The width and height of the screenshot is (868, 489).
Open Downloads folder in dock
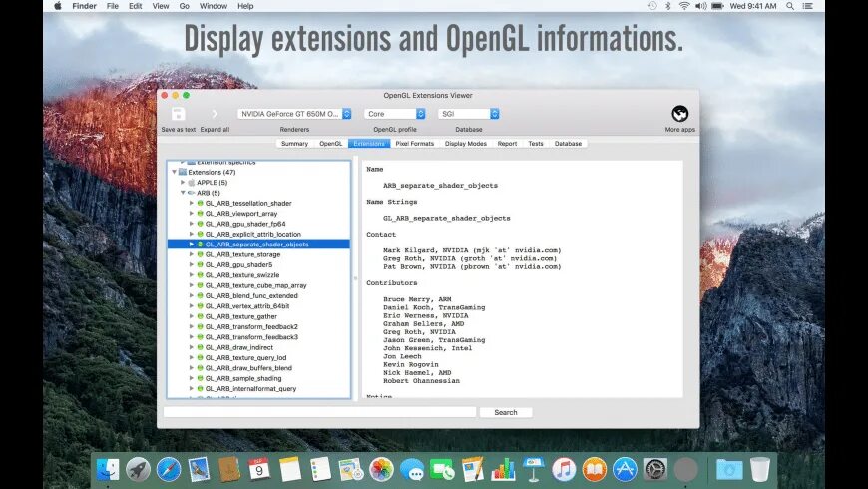(x=729, y=470)
